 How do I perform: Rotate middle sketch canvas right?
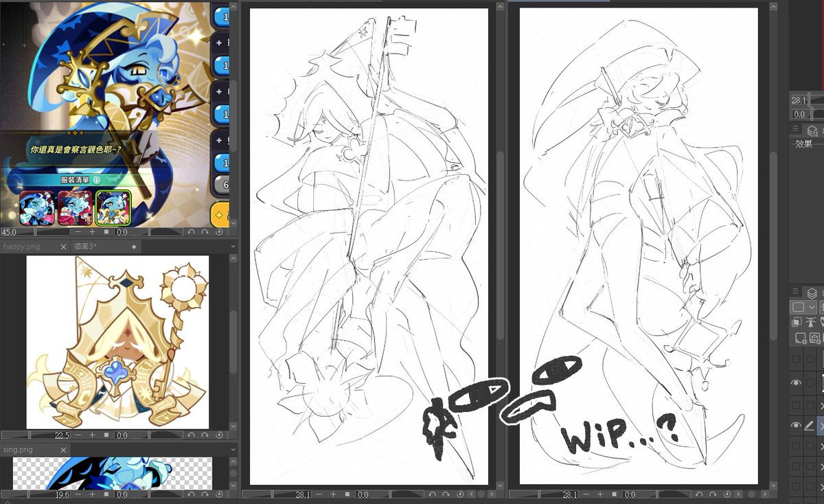[x=446, y=494]
